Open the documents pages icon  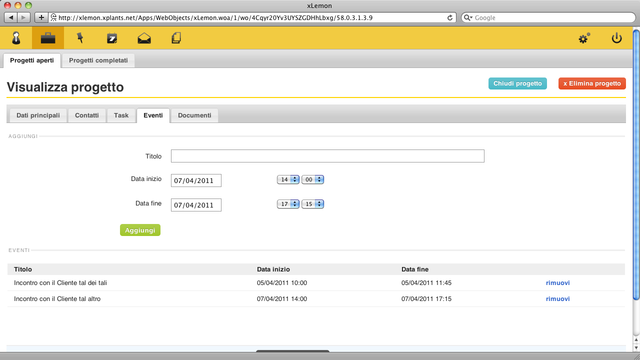176,38
